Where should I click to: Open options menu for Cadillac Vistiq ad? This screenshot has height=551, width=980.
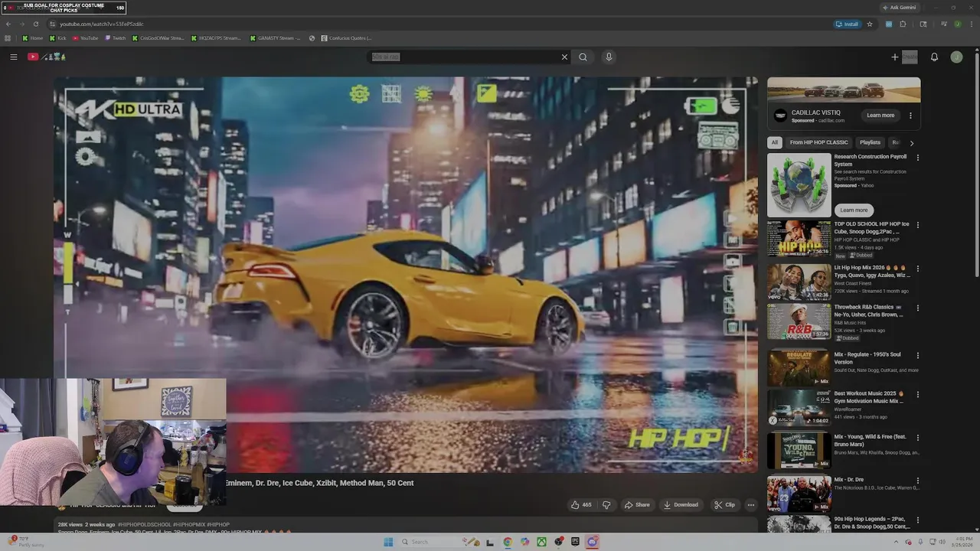click(910, 116)
